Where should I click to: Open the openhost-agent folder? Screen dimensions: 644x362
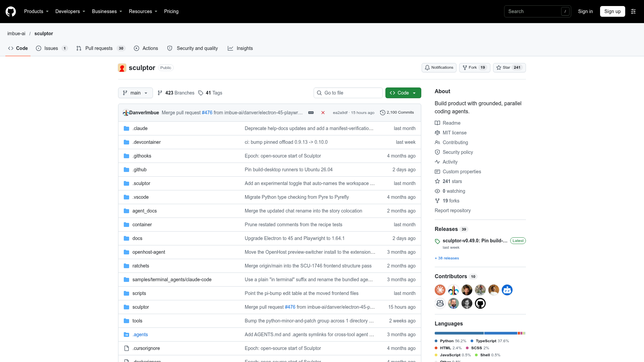(149, 252)
